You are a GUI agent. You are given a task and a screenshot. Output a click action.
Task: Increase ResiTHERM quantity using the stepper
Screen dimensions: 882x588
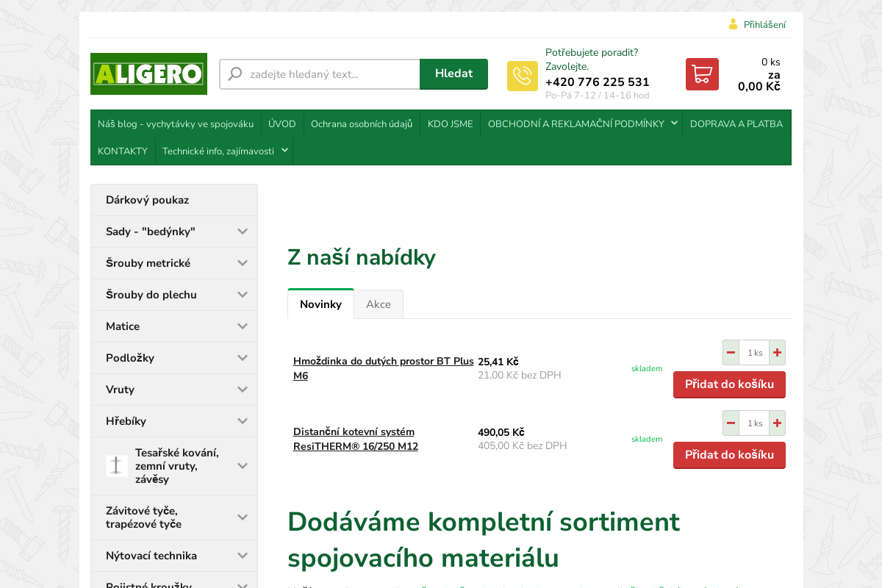777,423
